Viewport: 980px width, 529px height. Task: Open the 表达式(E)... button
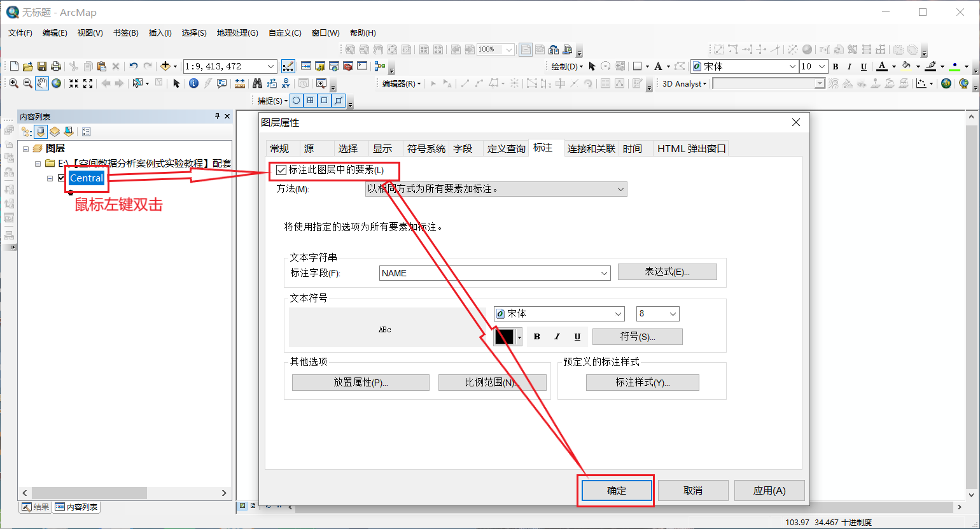tap(668, 272)
